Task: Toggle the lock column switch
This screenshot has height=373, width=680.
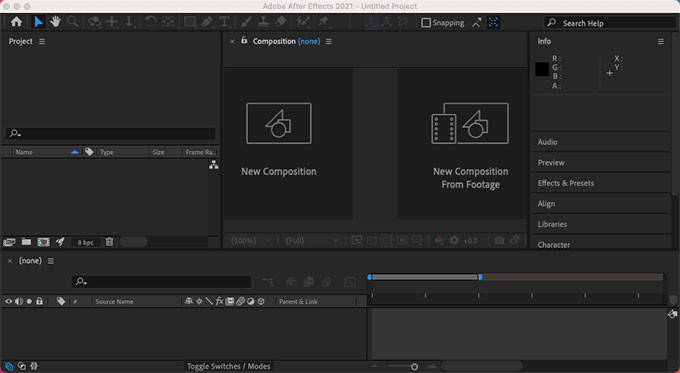Action: click(x=39, y=301)
